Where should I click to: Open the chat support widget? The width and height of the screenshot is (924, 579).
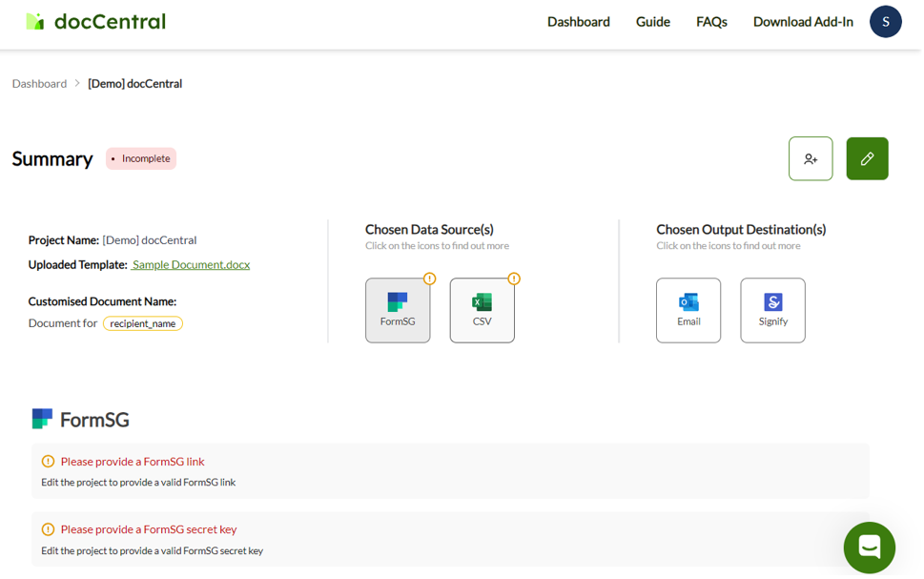pyautogui.click(x=869, y=547)
